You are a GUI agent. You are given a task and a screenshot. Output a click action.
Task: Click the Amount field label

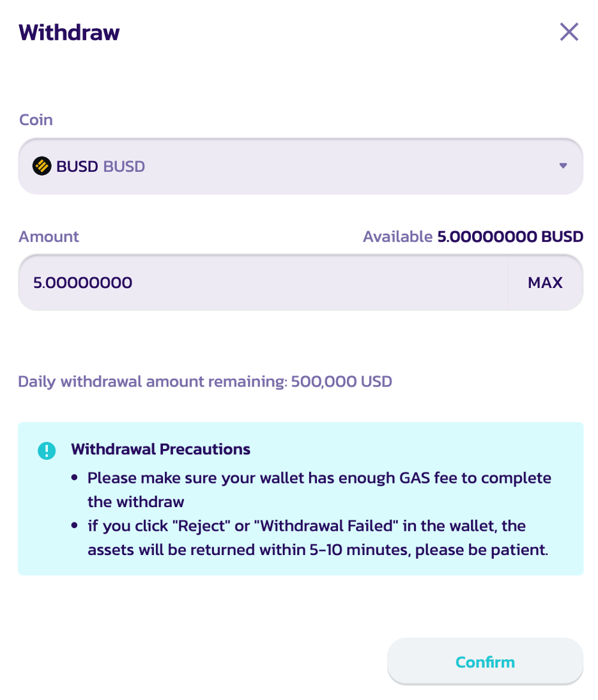49,236
